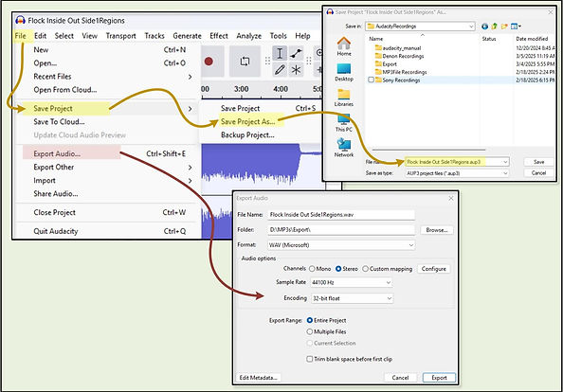This screenshot has width=563, height=392.
Task: Open the Save in folder dropdown
Action: pyautogui.click(x=471, y=27)
